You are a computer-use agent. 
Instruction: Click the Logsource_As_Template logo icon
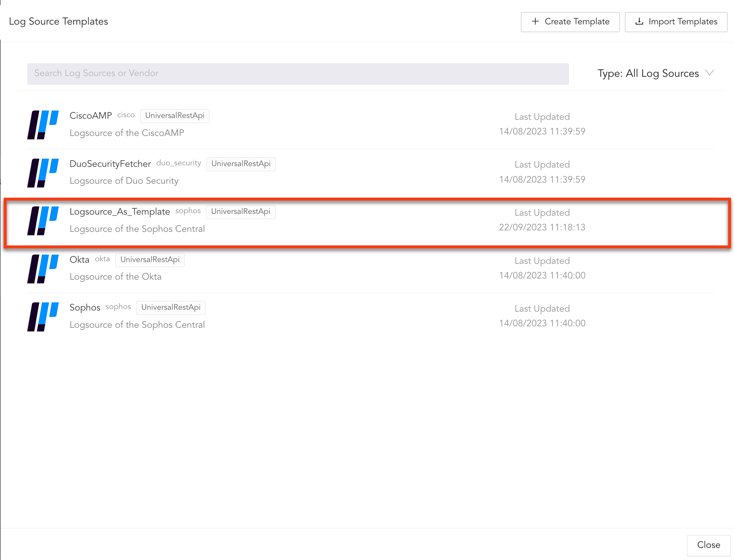[x=43, y=220]
